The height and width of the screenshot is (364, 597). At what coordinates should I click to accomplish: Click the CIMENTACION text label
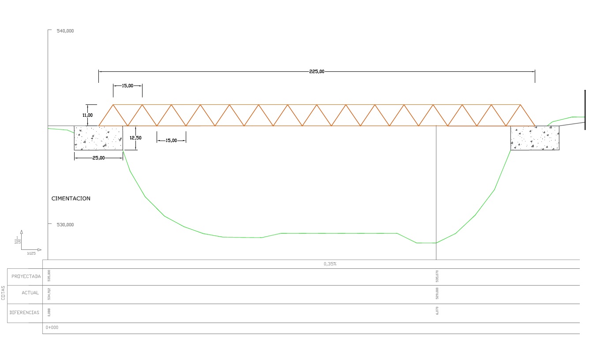coord(71,199)
